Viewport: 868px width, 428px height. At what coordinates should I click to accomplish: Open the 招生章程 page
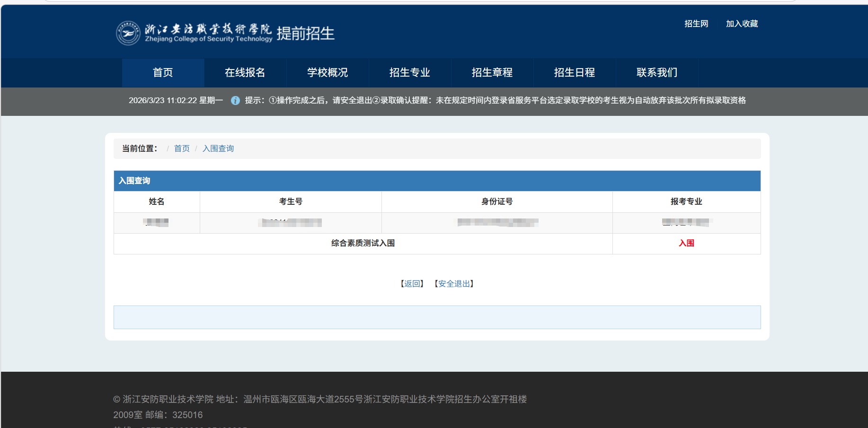coord(492,72)
